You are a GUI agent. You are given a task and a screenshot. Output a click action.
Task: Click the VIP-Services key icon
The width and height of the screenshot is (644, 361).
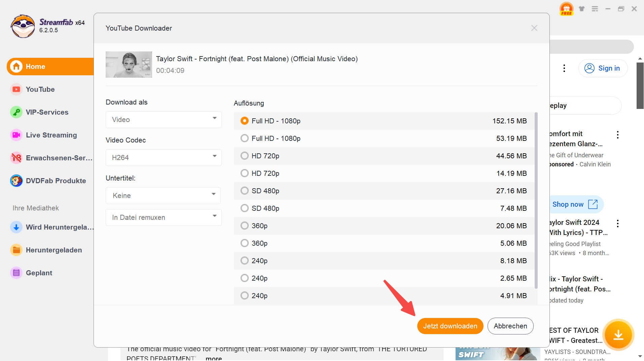coord(16,112)
